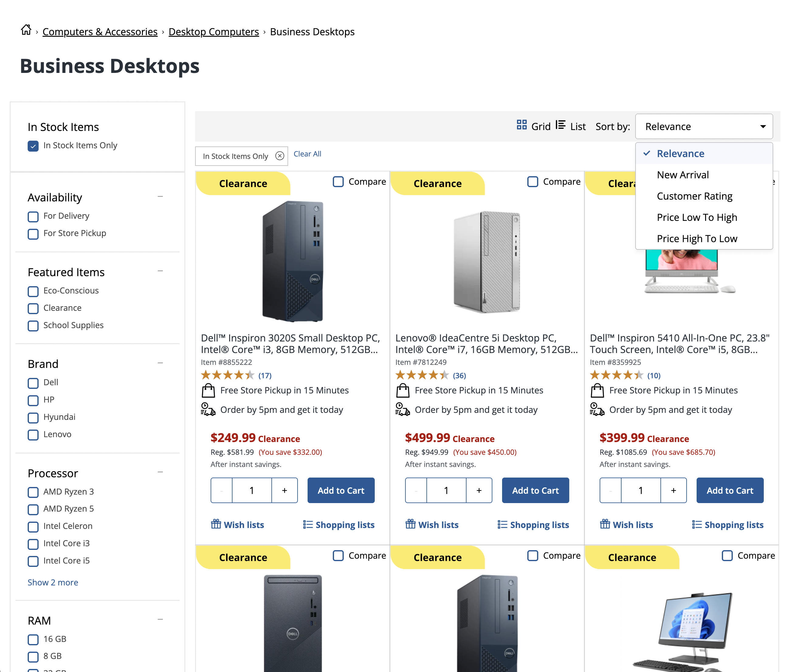Uncheck In Stock Items Only
Image resolution: width=789 pixels, height=672 pixels.
point(33,146)
